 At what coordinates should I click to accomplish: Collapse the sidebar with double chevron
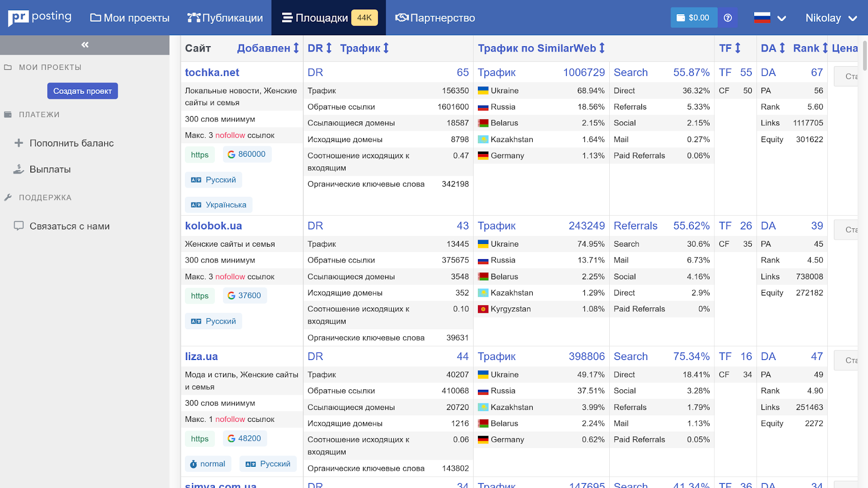[x=85, y=45]
